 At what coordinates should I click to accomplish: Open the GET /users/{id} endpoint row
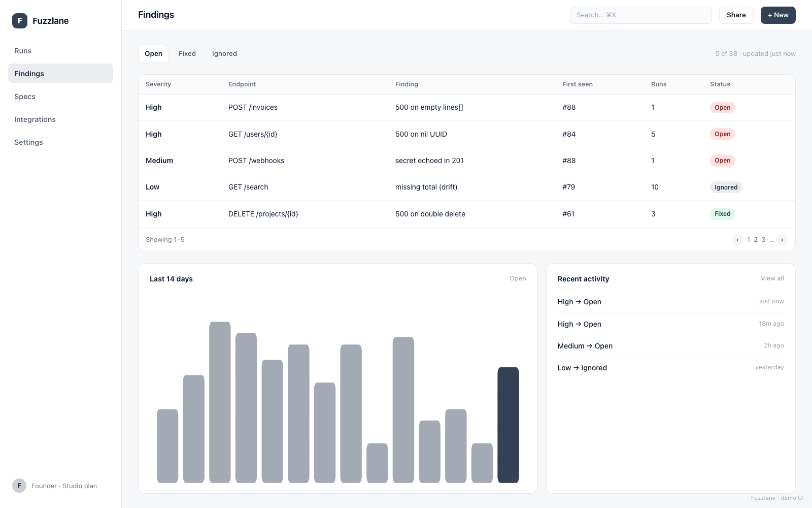466,134
